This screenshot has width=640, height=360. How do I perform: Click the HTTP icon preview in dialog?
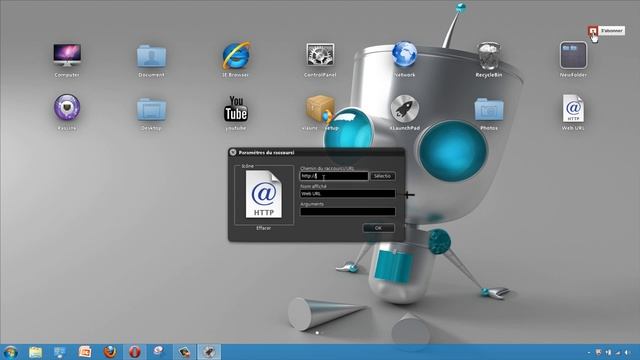click(264, 194)
